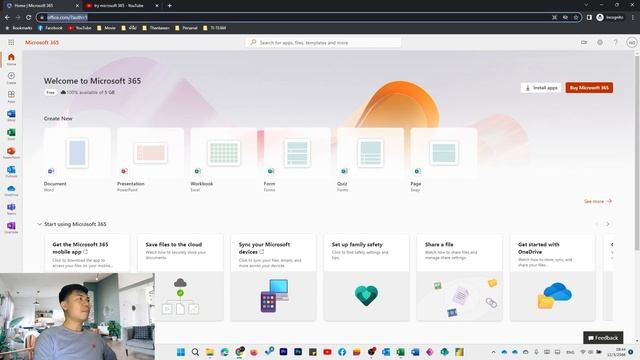Show hidden system tray icons chevron
The height and width of the screenshot is (360, 640).
coord(493,352)
